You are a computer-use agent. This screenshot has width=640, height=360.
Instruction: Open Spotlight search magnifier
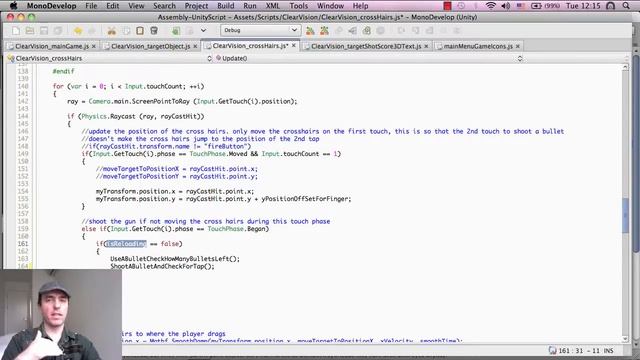(x=626, y=6)
